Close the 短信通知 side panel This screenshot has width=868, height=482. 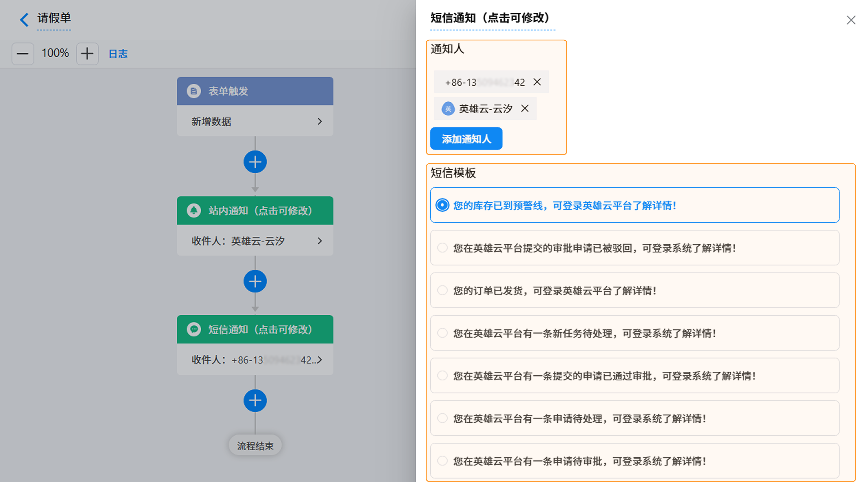[851, 20]
